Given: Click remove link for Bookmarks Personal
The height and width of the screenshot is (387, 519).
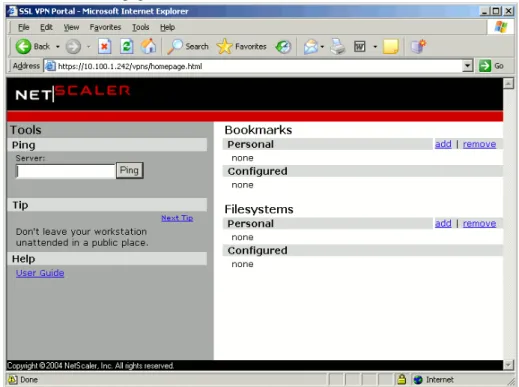Looking at the screenshot, I should [x=479, y=144].
